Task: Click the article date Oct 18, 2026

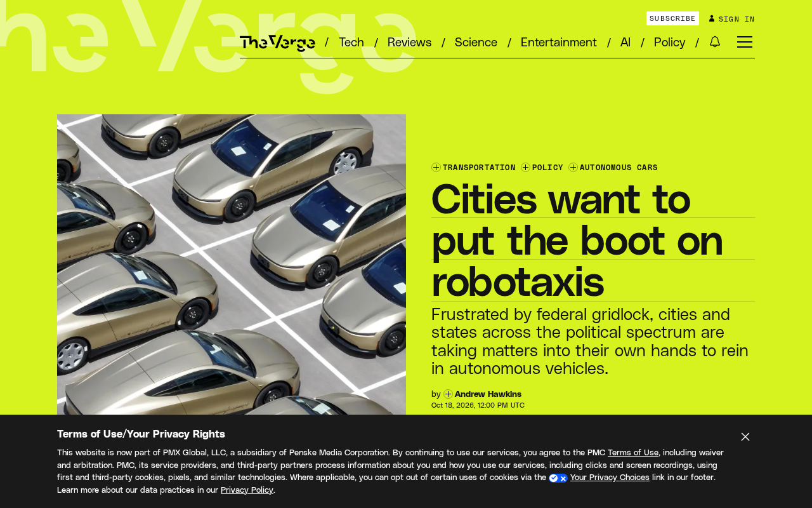Action: click(478, 405)
